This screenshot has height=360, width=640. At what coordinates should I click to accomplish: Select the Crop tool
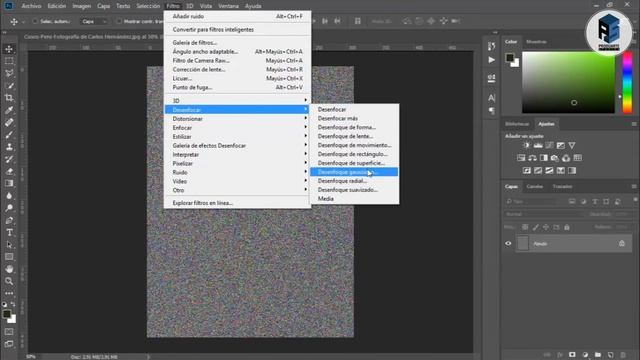click(9, 98)
